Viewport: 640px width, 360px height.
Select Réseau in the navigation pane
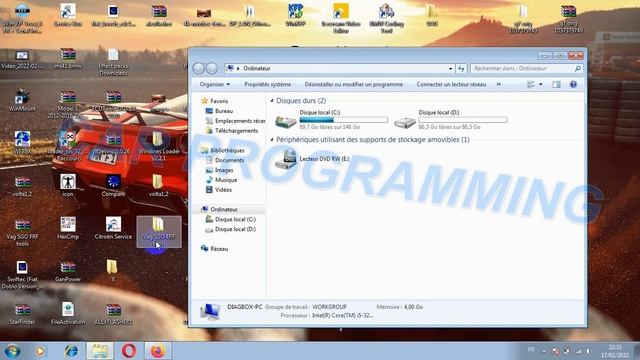pyautogui.click(x=215, y=249)
